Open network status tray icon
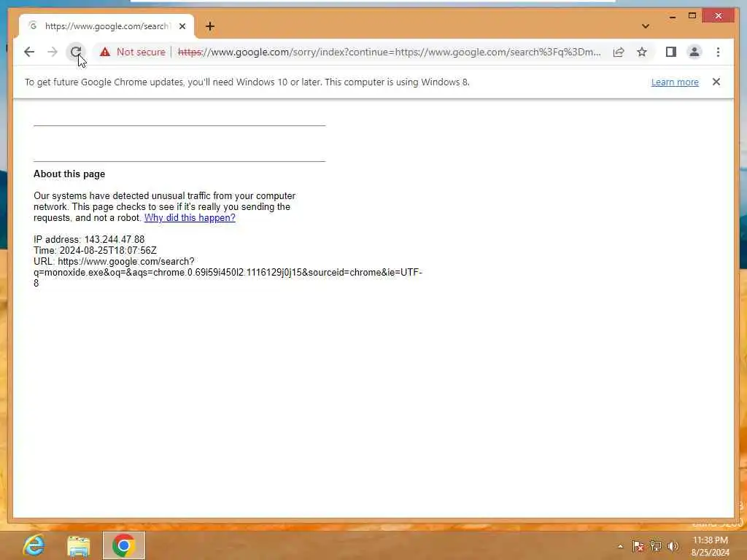Image resolution: width=747 pixels, height=560 pixels. [656, 546]
